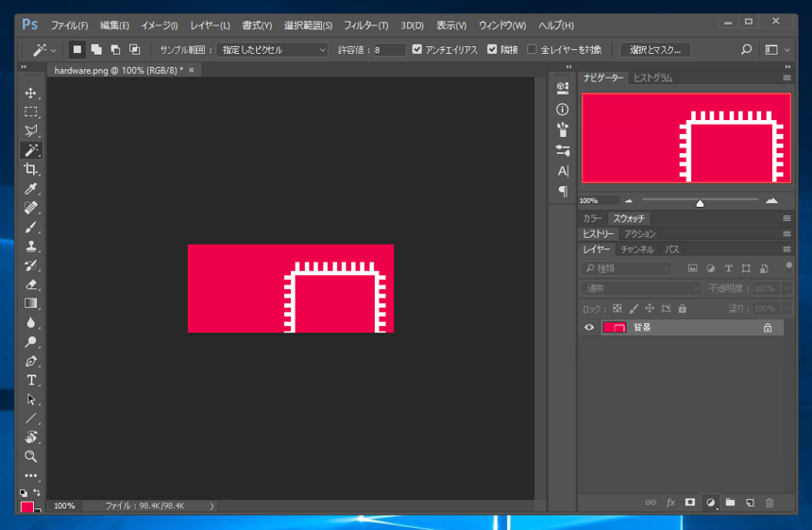
Task: Select the Clone Stamp tool
Action: coord(30,246)
